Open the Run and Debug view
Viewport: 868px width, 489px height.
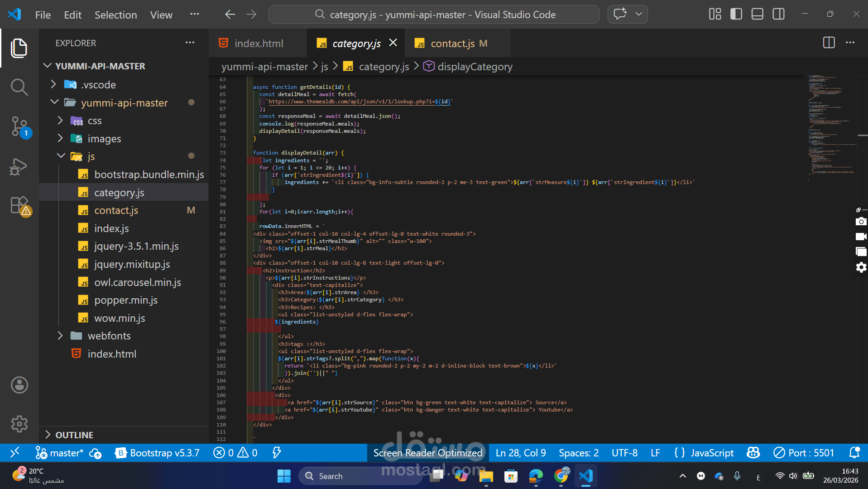tap(19, 166)
